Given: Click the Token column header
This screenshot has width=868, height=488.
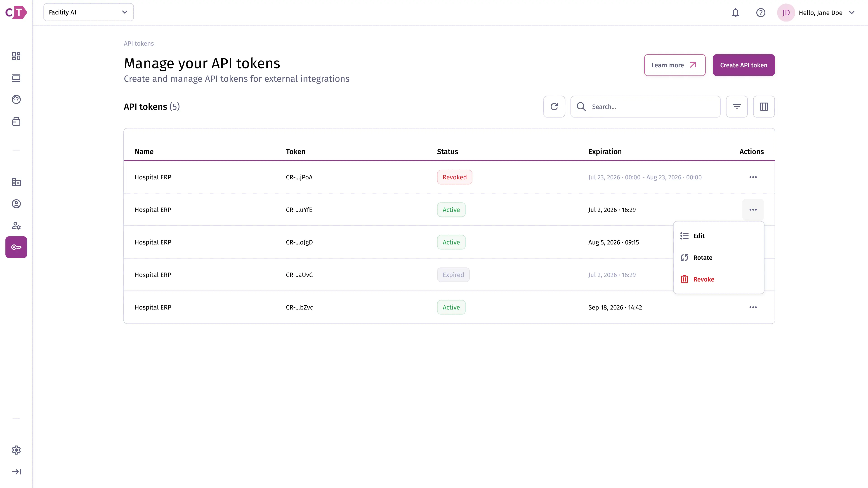Looking at the screenshot, I should pyautogui.click(x=295, y=152).
